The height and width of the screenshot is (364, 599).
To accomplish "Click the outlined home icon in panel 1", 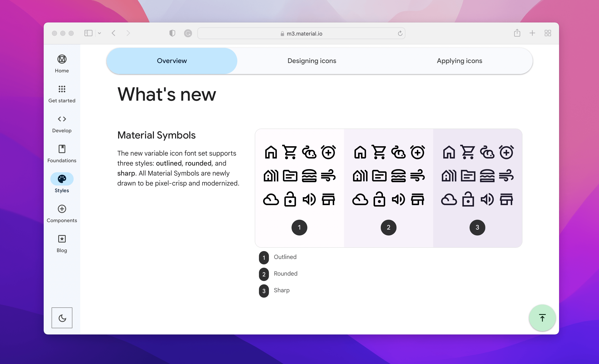I will [271, 152].
